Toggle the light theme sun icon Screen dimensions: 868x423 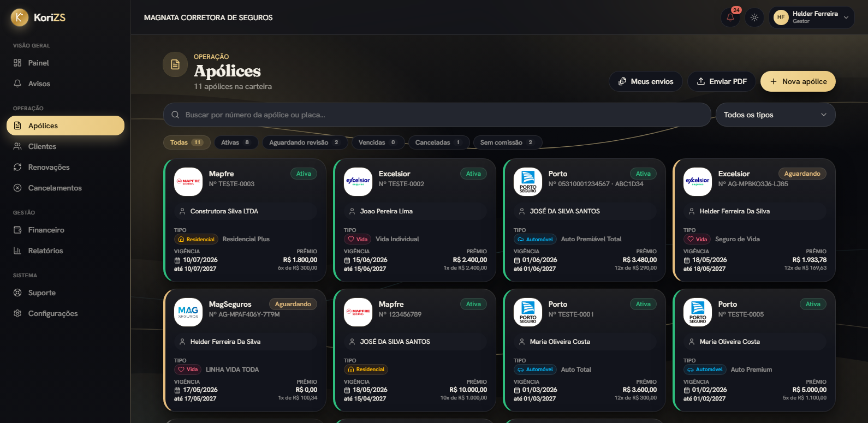pos(754,17)
